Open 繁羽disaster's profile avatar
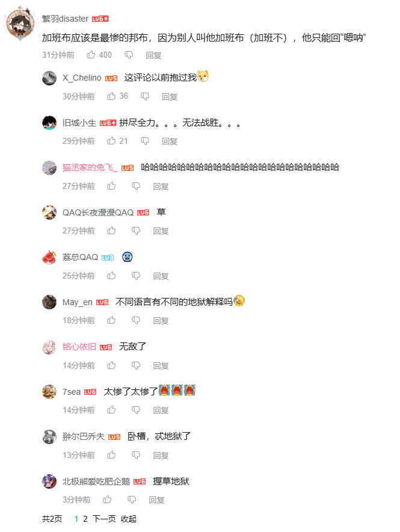 [20, 23]
